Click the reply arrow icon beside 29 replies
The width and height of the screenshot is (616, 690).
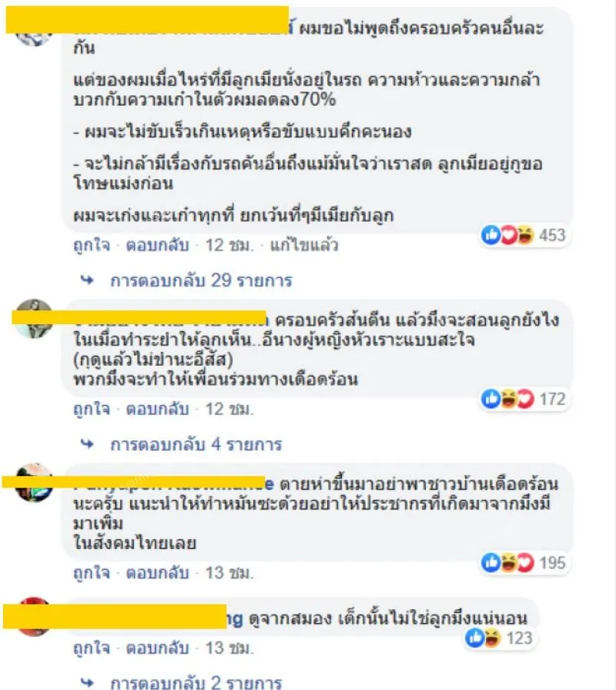[87, 280]
